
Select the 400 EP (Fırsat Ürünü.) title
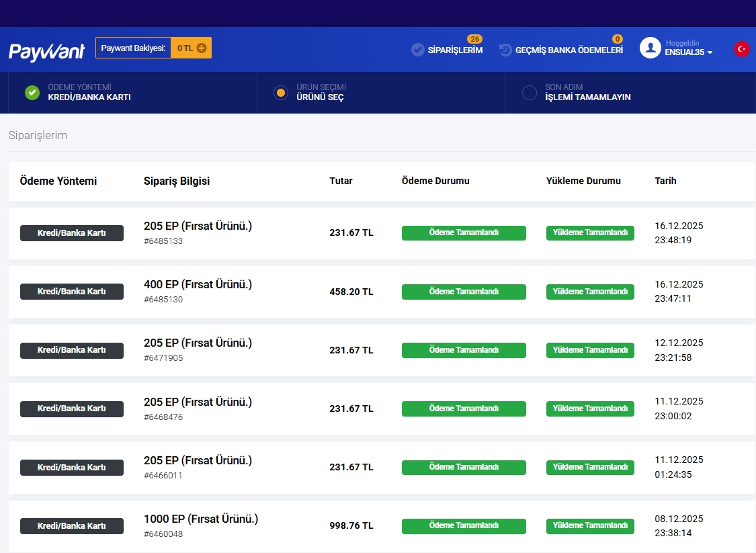point(198,284)
